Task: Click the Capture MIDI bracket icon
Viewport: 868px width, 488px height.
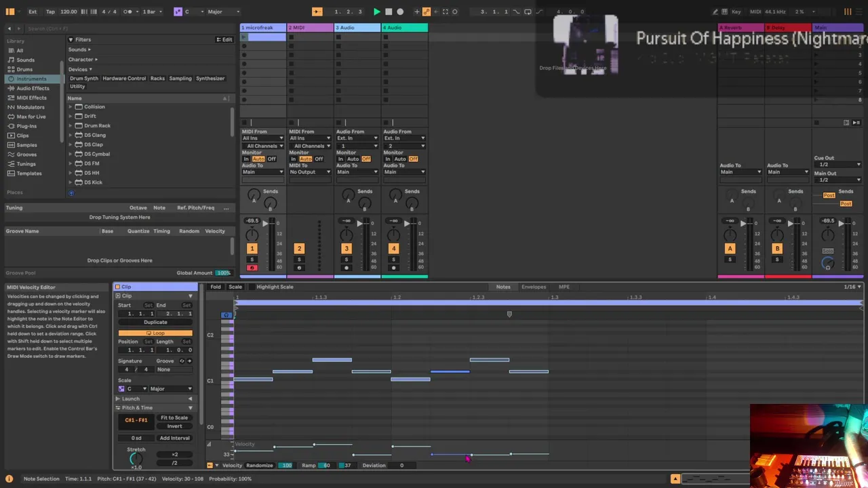Action: (x=446, y=12)
